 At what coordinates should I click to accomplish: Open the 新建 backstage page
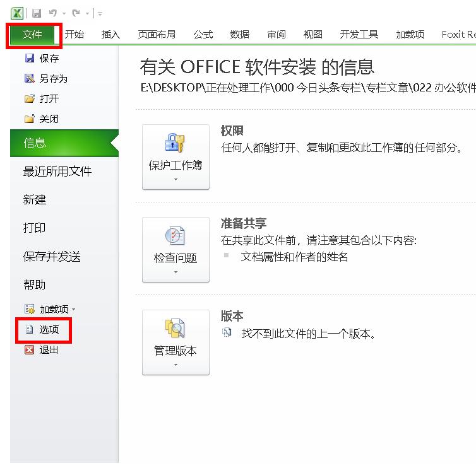pyautogui.click(x=35, y=199)
